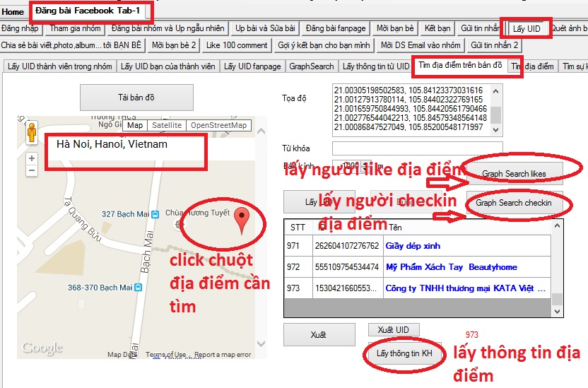Select Công ty TNHH thương mại KATA row
This screenshot has height=388, width=588.
coord(418,288)
